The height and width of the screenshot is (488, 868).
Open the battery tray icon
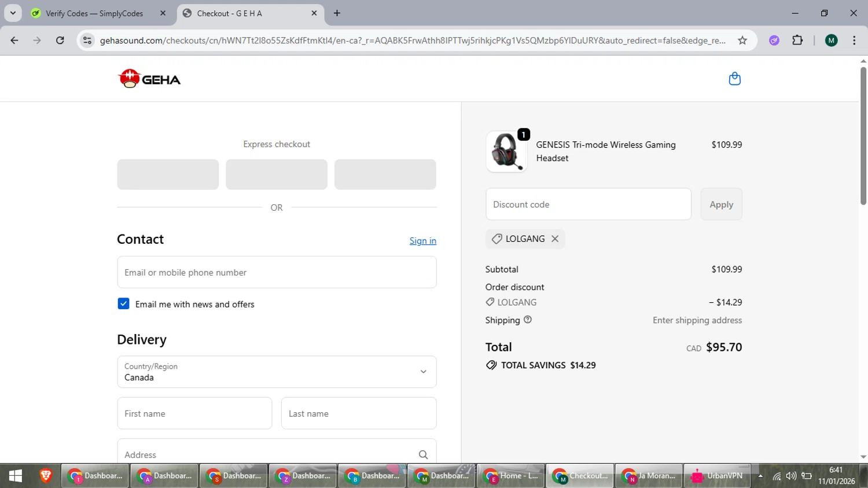pos(807,476)
